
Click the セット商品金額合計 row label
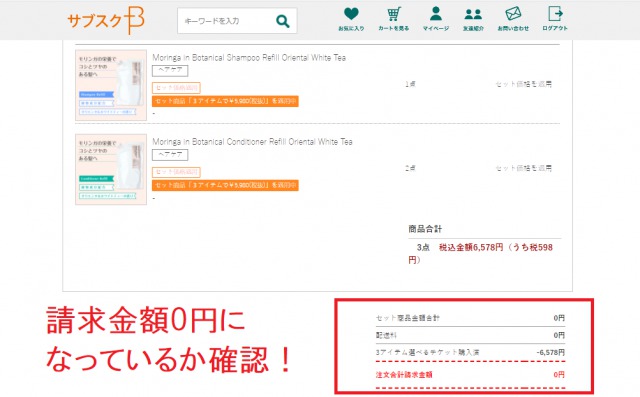pos(407,318)
